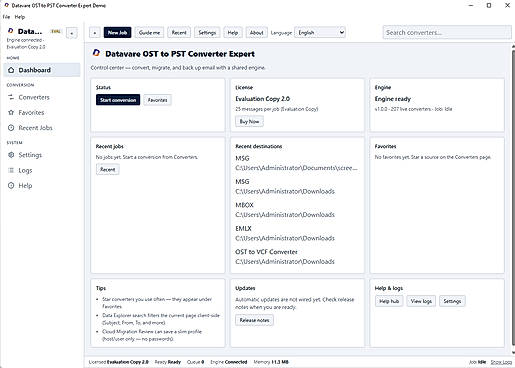Viewport: 515px width, 368px height.
Task: Open the Recent Jobs clock icon
Action: pos(11,128)
